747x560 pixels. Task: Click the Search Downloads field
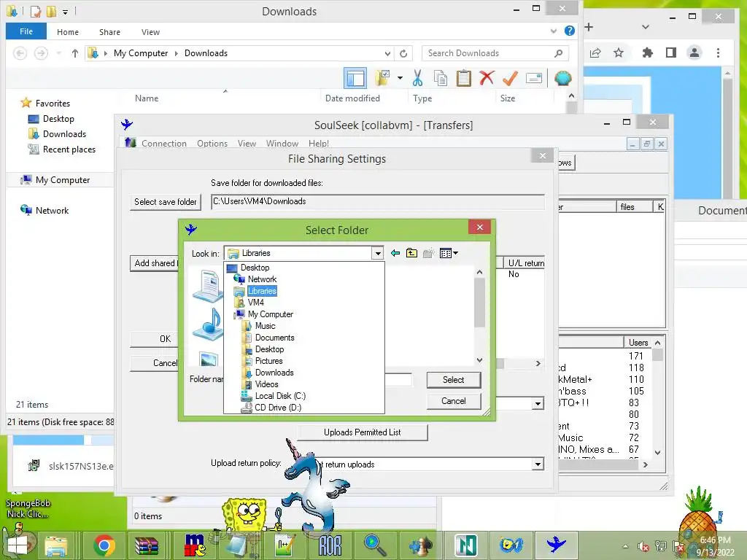495,53
